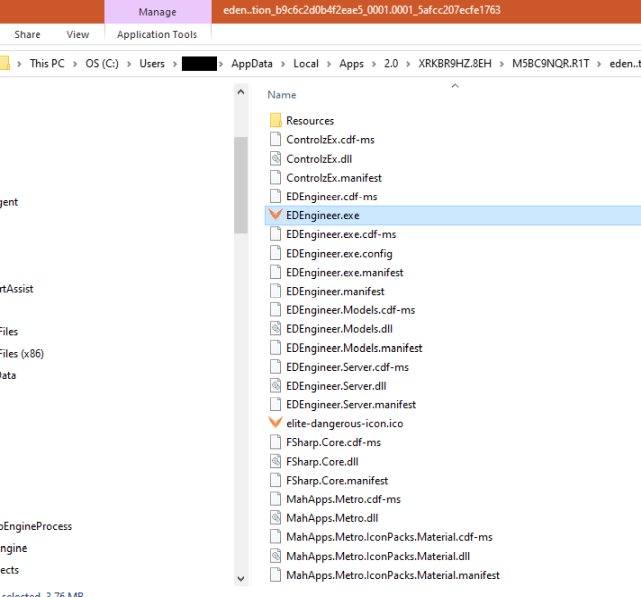641x597 pixels.
Task: Click the EDEngineer.Models.dll file icon
Action: (x=276, y=328)
